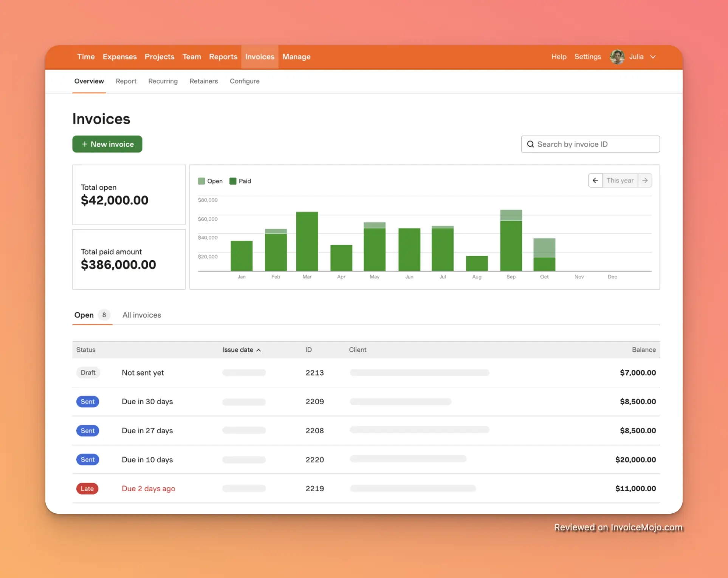Click the previous period arrow in chart
Image resolution: width=728 pixels, height=578 pixels.
click(x=595, y=181)
